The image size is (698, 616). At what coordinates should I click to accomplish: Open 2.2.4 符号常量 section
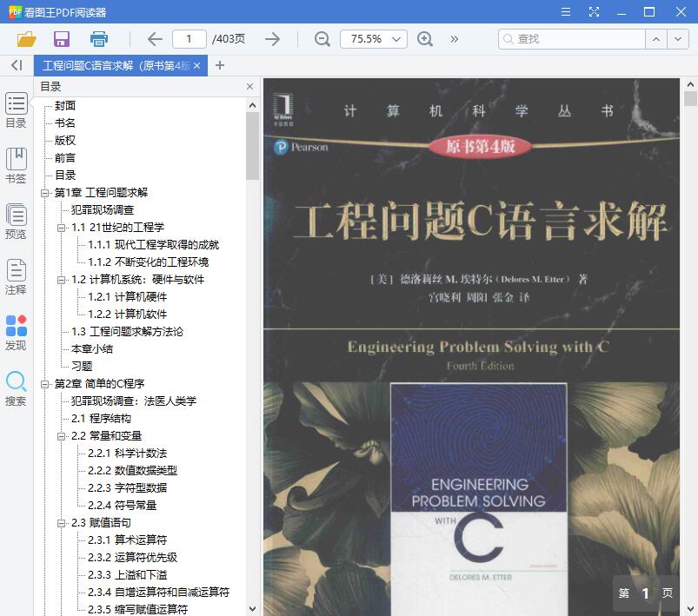pyautogui.click(x=122, y=506)
